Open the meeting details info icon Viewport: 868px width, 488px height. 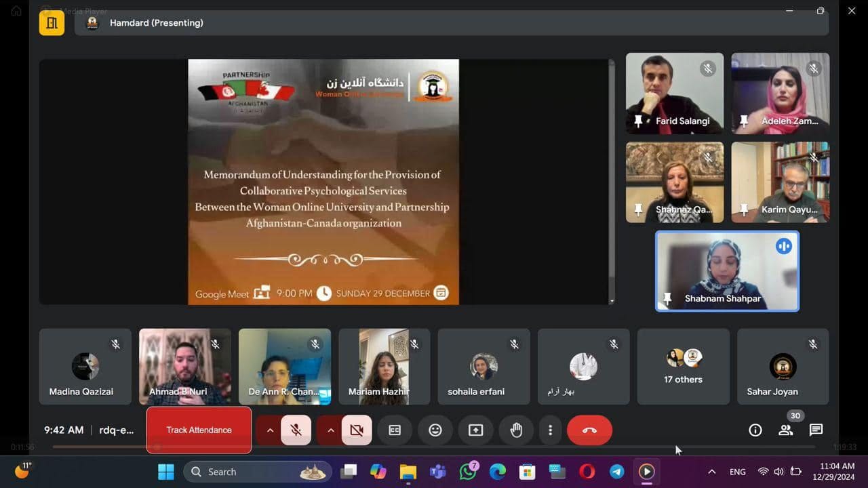[755, 430]
